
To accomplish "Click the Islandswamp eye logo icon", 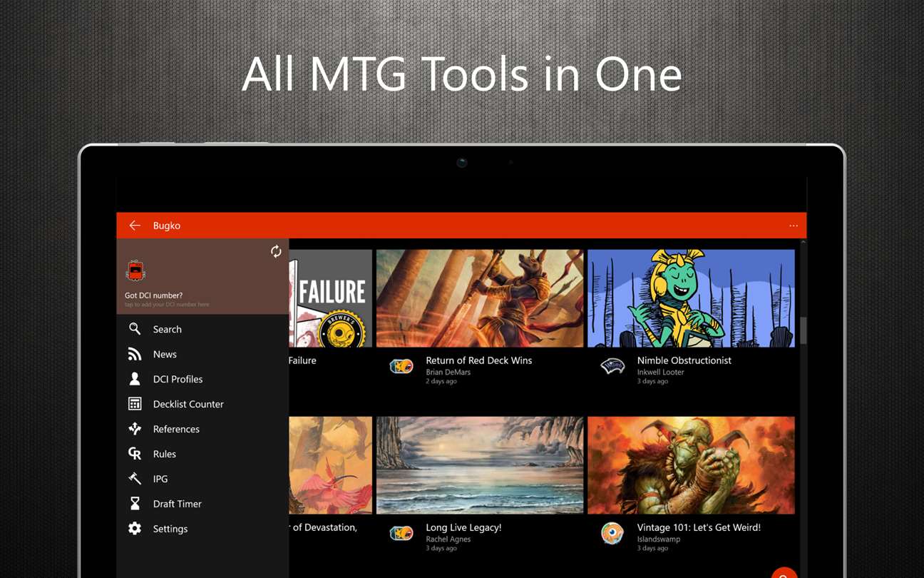I will 612,533.
